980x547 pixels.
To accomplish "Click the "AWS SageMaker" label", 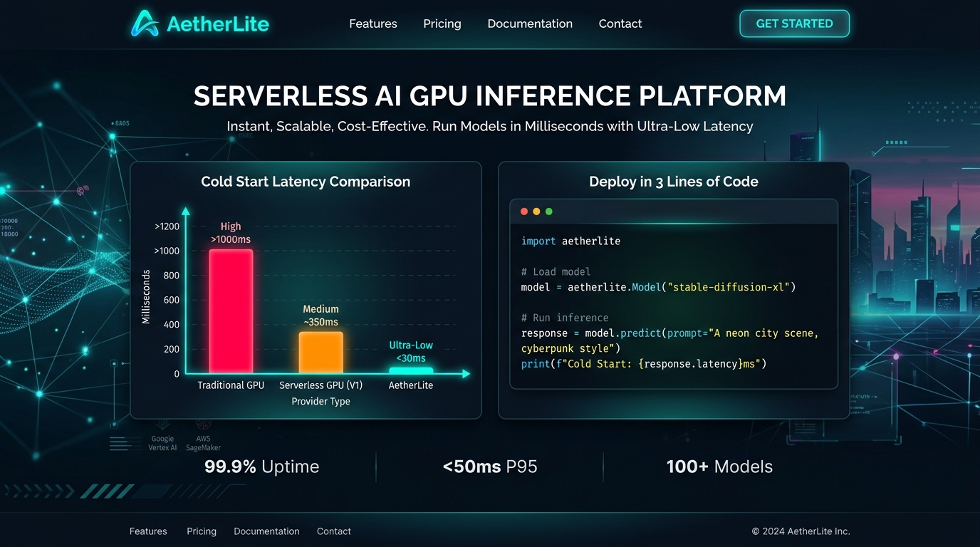I will pyautogui.click(x=203, y=443).
